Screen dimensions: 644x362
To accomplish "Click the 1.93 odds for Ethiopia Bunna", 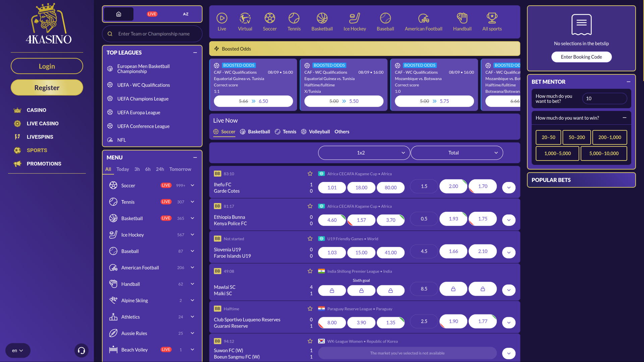I will coord(453,219).
